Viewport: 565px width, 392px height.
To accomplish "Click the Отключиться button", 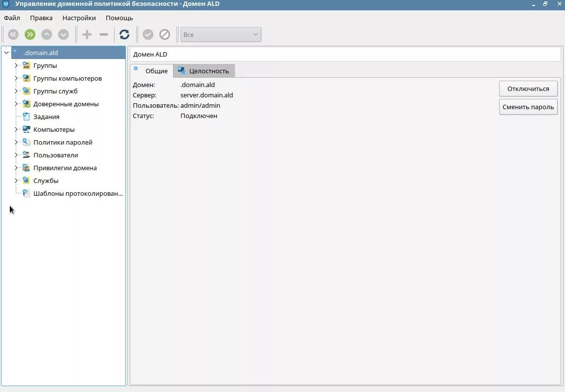I will (x=528, y=89).
